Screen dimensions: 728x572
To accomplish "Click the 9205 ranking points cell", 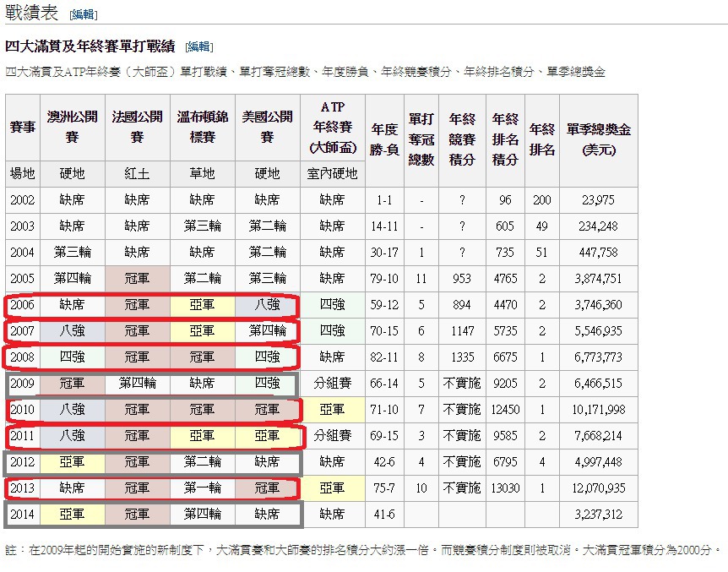I will pyautogui.click(x=505, y=384).
